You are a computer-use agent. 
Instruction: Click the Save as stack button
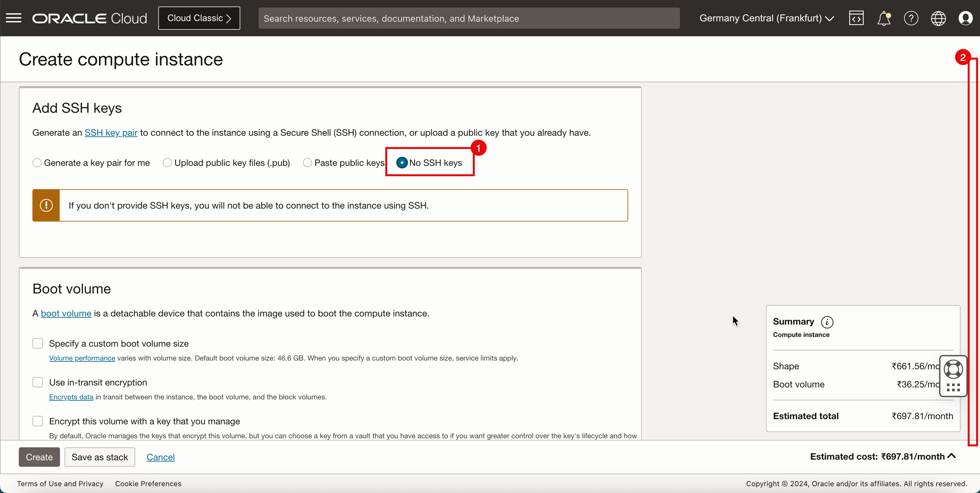tap(100, 457)
